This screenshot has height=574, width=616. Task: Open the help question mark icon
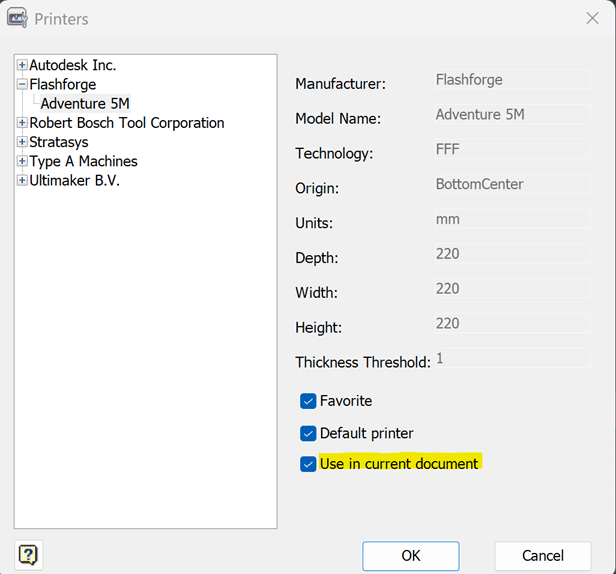28,555
